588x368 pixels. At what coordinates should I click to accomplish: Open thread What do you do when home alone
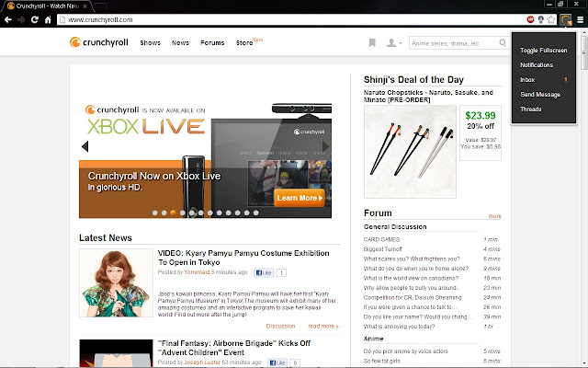(x=416, y=269)
